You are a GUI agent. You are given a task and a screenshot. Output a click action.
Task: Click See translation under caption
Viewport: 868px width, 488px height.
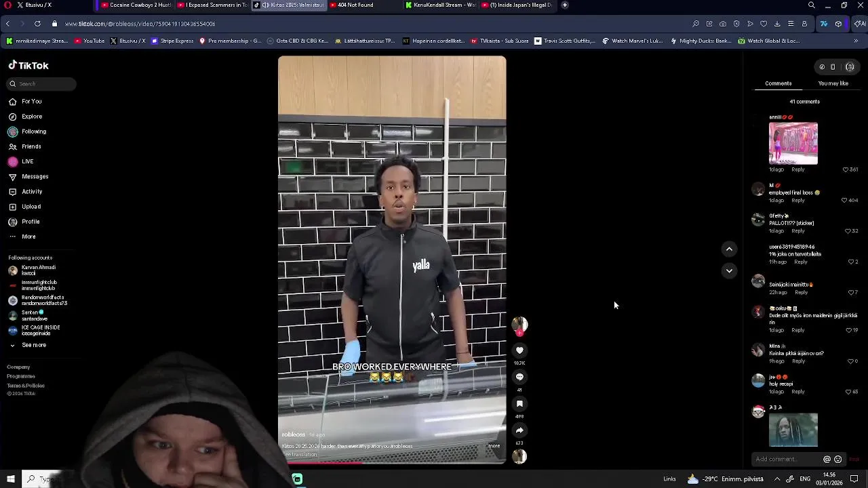point(300,454)
